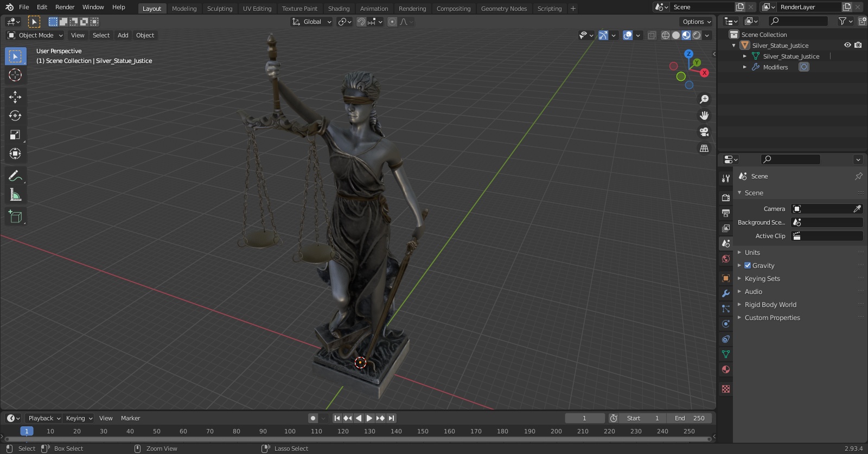Open the Material properties tab
This screenshot has height=454, width=868.
[x=726, y=369]
